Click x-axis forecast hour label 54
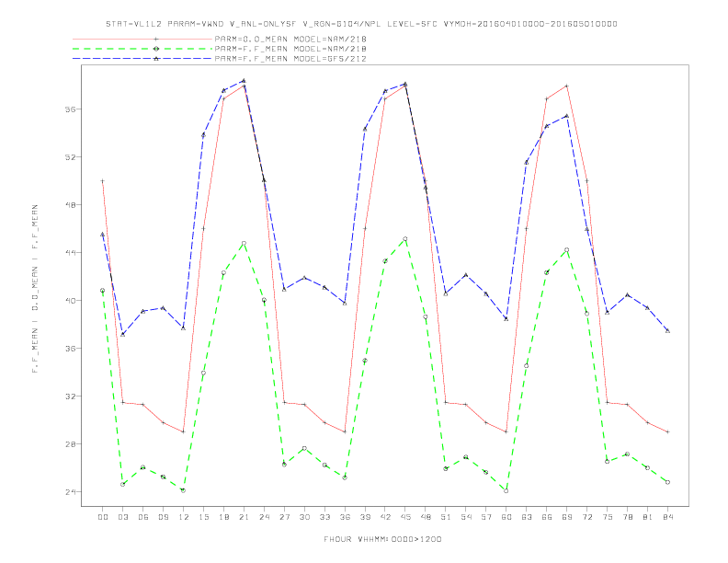This screenshot has height=563, width=728. click(x=466, y=517)
